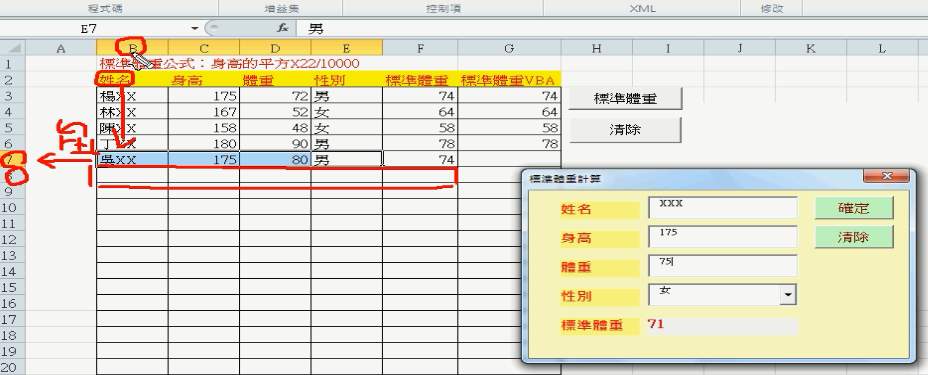Click the 體重 cell showing 80
This screenshot has height=375, width=928.
275,159
